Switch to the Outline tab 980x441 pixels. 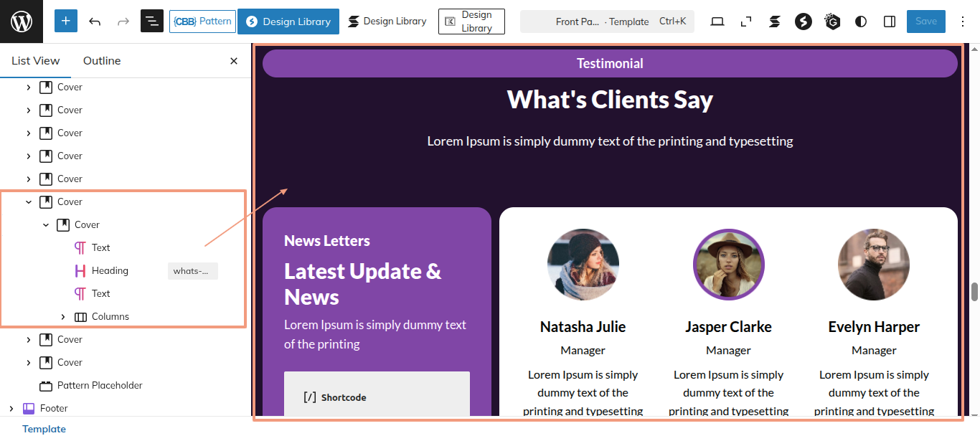102,61
